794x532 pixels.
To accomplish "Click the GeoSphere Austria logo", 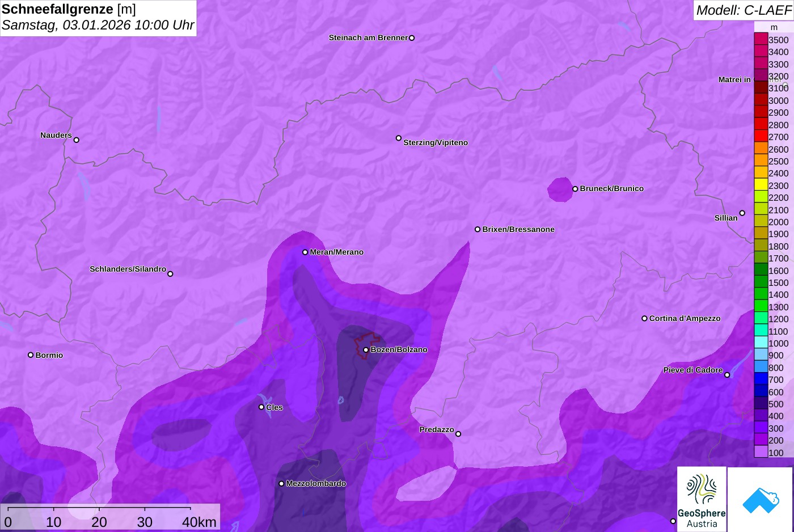I will 702,500.
